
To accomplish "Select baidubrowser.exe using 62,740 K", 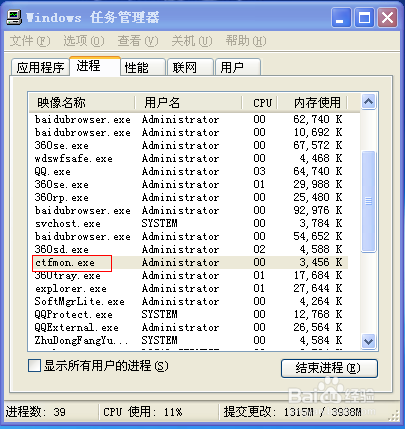I will (x=188, y=119).
